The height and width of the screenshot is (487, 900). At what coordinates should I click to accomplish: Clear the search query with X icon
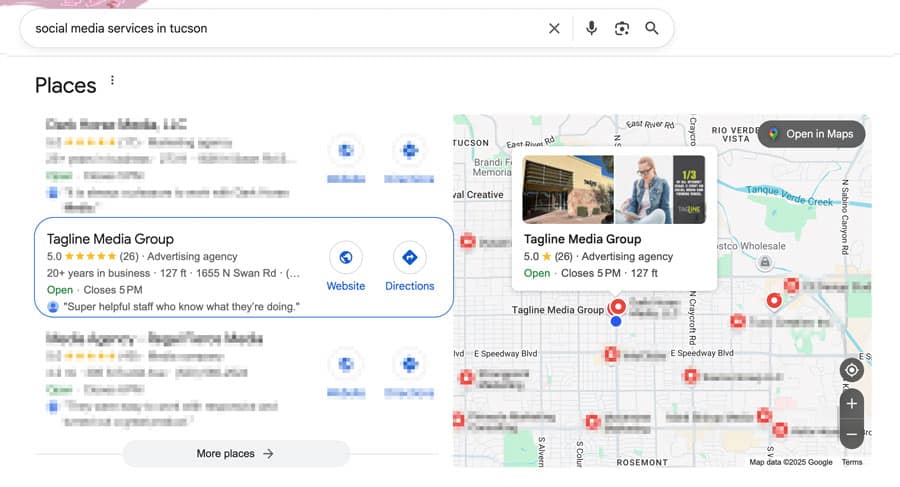tap(554, 28)
